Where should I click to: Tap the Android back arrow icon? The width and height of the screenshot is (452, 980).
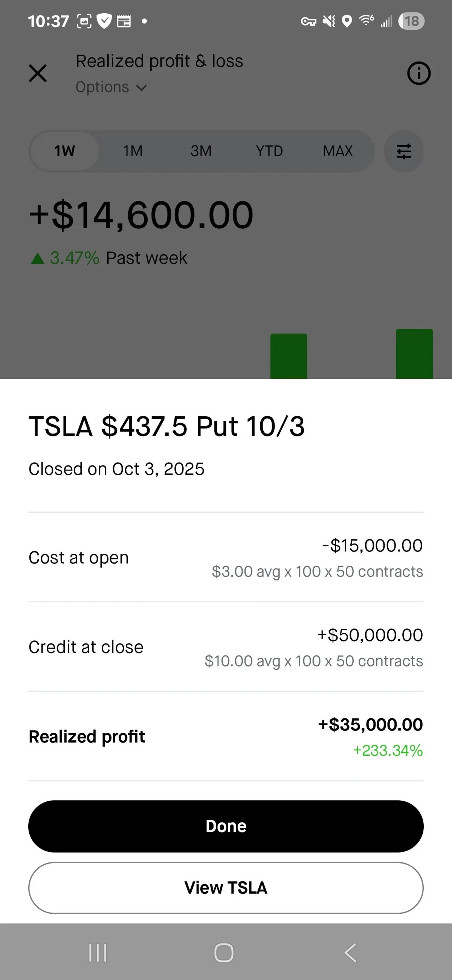351,952
